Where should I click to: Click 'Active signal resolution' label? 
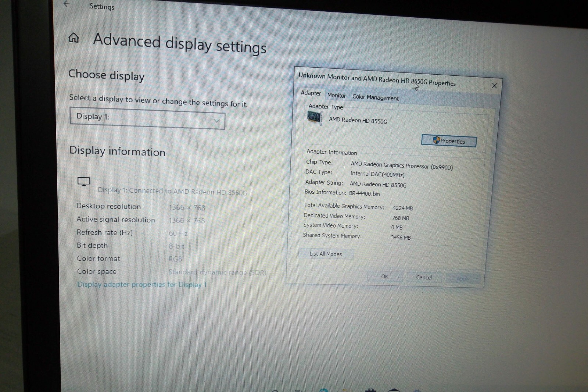(x=116, y=220)
